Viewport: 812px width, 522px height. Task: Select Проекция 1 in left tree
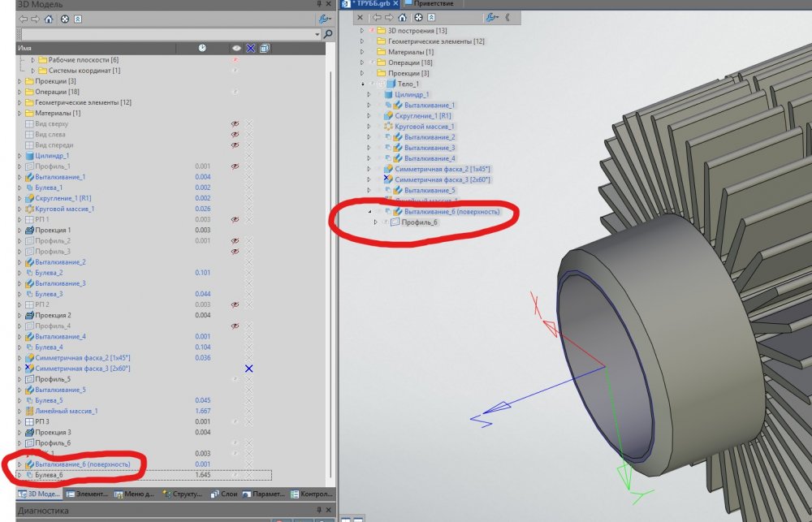pyautogui.click(x=53, y=231)
